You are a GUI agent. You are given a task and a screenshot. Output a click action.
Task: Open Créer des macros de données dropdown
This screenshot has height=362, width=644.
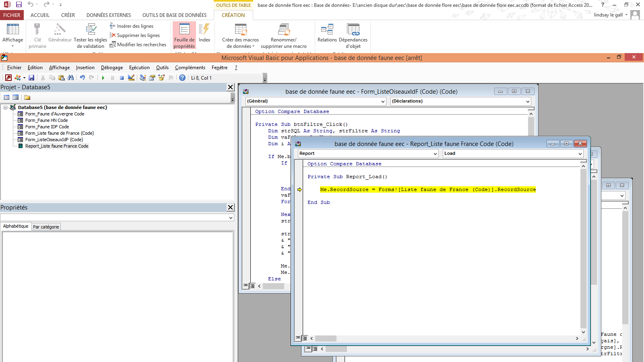[x=241, y=36]
